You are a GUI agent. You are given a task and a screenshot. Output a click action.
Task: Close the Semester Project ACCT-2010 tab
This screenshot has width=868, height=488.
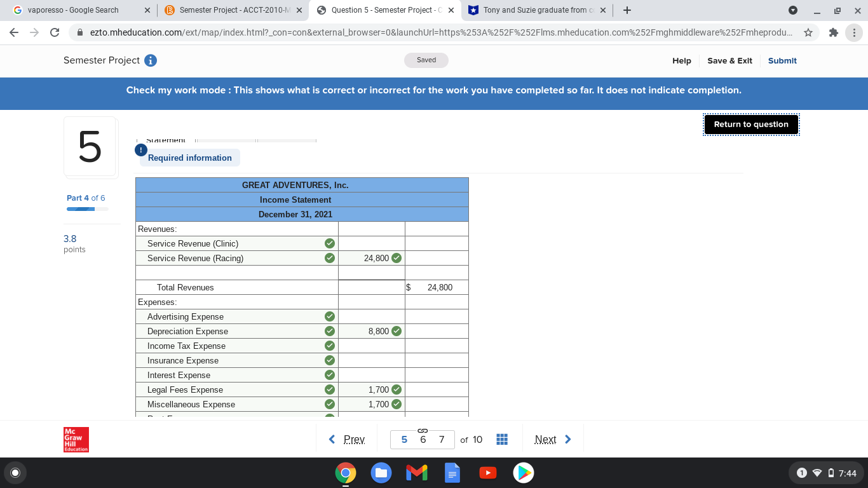[x=299, y=10]
